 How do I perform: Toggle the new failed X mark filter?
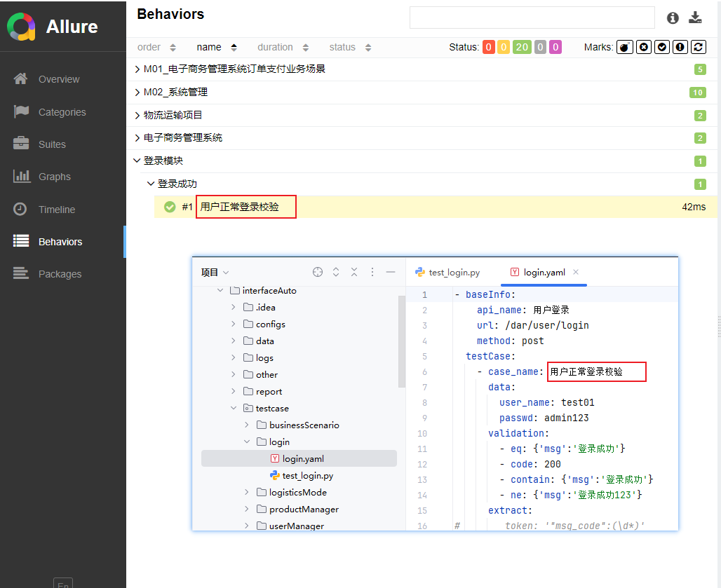[644, 48]
